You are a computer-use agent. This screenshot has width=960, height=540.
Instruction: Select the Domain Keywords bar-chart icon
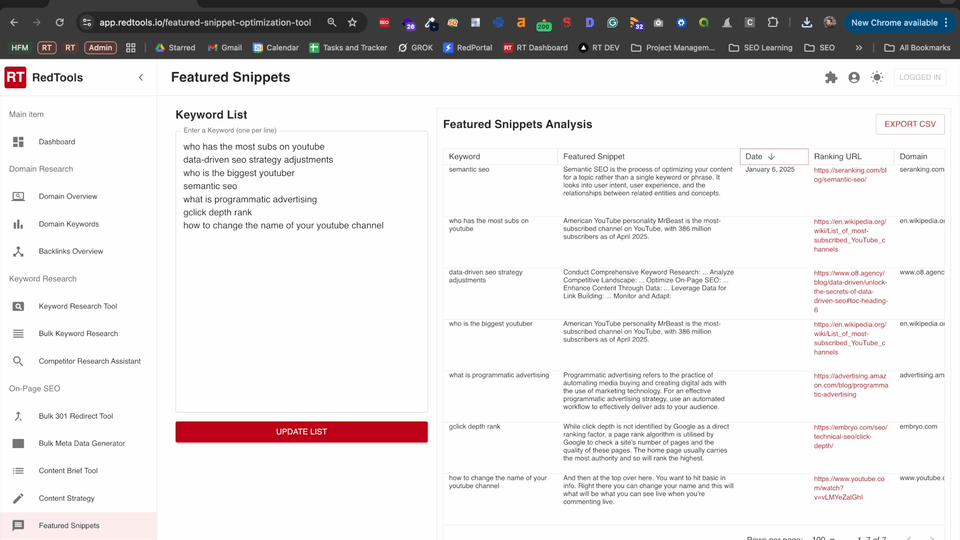click(x=18, y=224)
